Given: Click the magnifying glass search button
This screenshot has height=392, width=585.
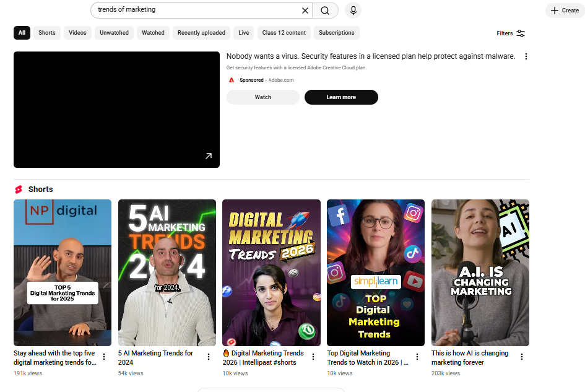Looking at the screenshot, I should 325,11.
